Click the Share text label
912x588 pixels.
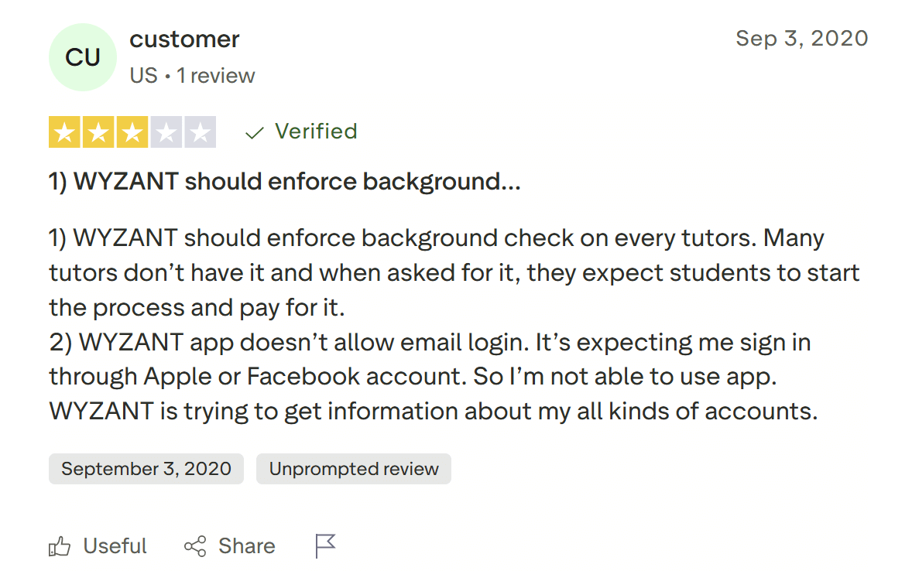(246, 546)
